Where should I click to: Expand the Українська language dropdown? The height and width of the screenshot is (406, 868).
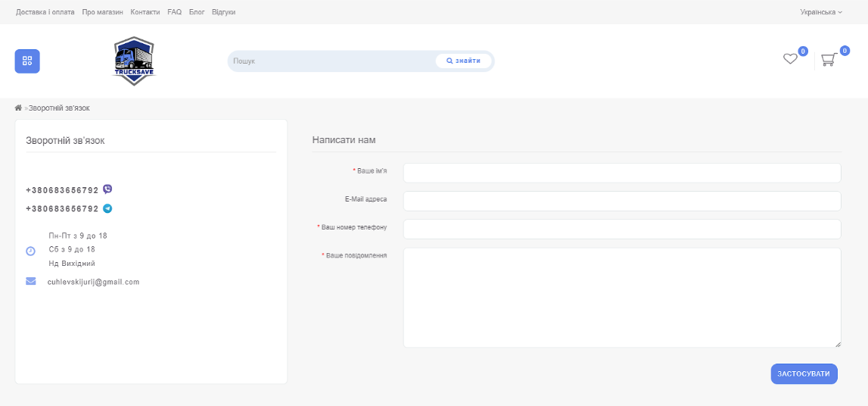click(x=820, y=12)
